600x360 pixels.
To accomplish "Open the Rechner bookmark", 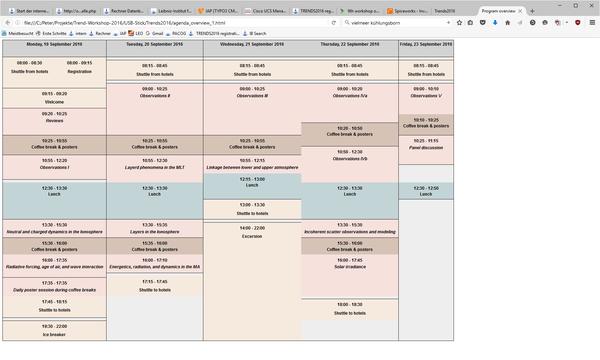I will click(x=100, y=34).
